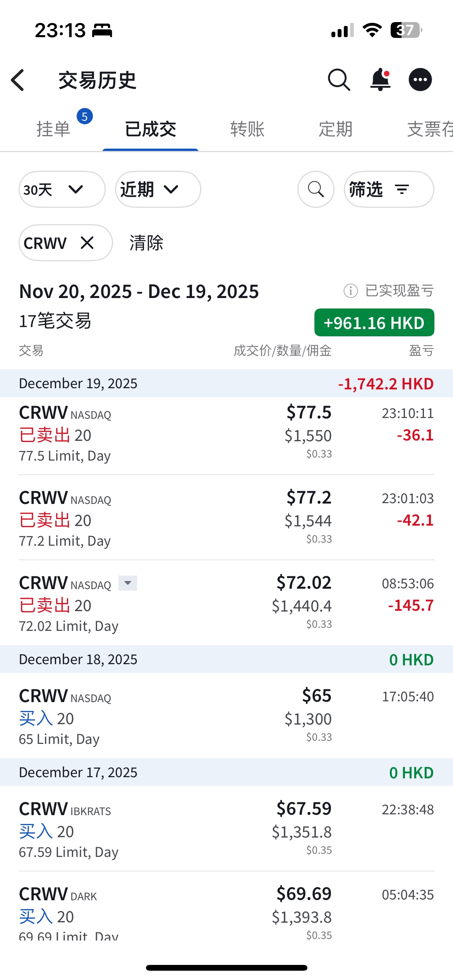Tap the back arrow icon
This screenshot has height=980, width=453.
tap(18, 80)
